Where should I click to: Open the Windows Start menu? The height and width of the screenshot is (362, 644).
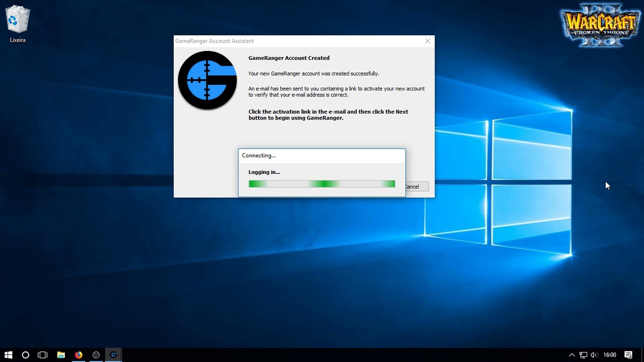(x=8, y=355)
